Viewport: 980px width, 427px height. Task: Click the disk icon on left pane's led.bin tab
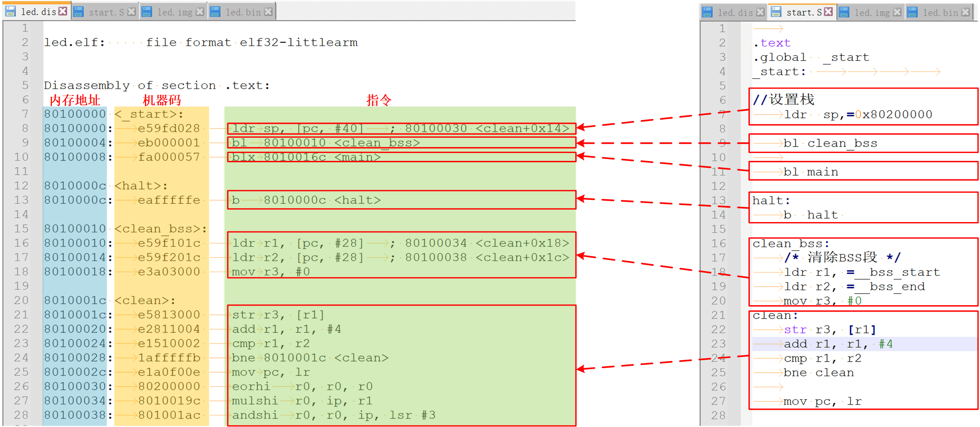(215, 12)
